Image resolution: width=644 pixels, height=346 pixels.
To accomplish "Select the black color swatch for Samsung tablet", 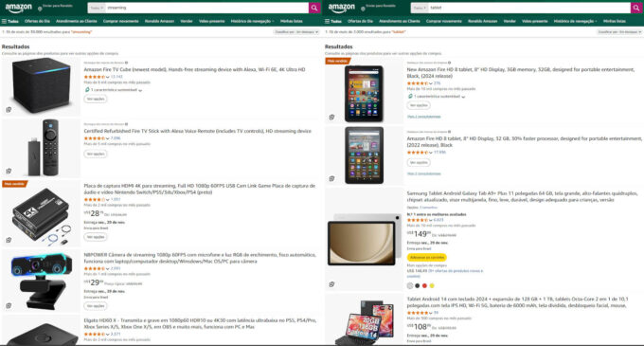I will 418,285.
